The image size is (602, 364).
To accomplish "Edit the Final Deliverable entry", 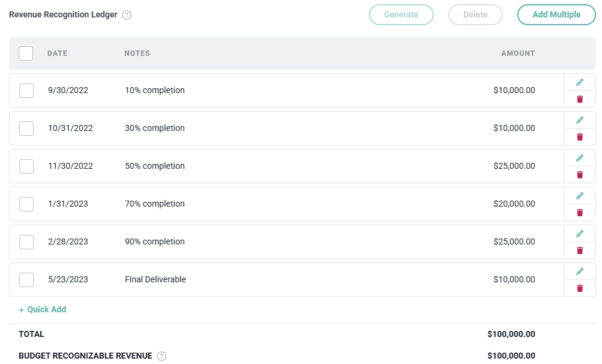I will coord(580,271).
